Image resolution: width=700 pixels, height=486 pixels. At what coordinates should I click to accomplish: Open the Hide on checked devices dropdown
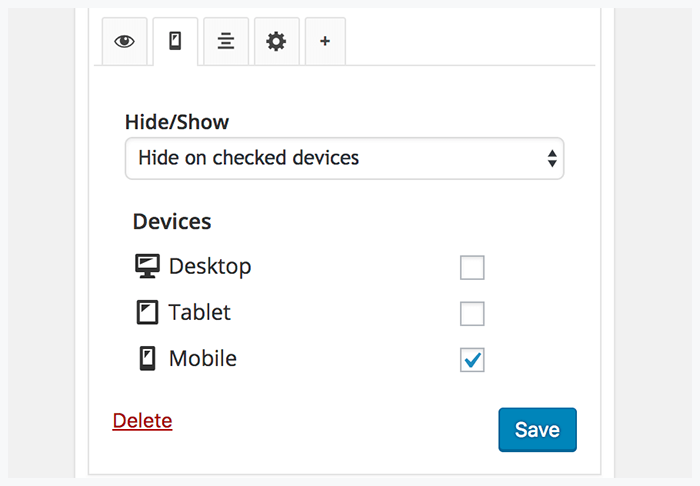pyautogui.click(x=345, y=158)
